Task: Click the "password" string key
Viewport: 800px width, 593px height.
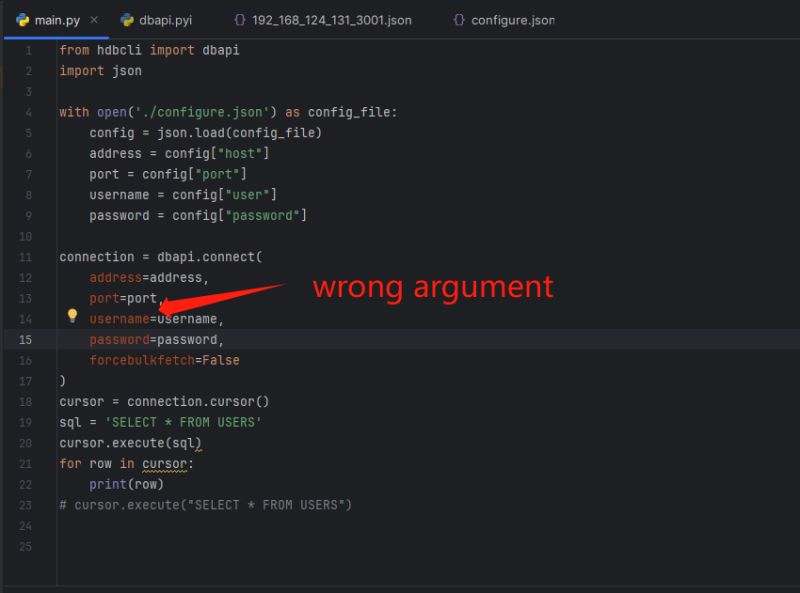Action: pyautogui.click(x=262, y=216)
